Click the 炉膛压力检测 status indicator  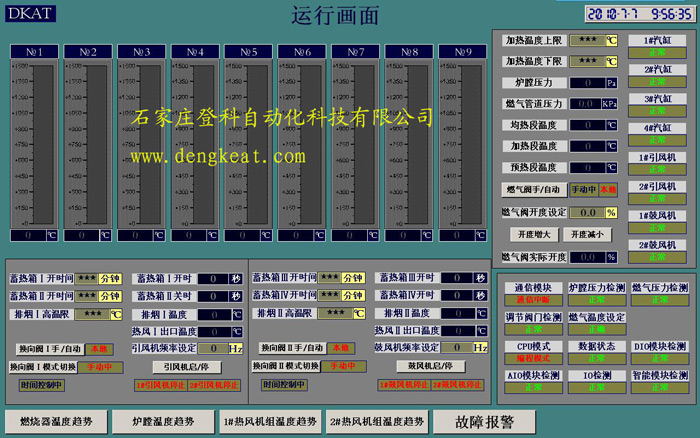tap(596, 300)
